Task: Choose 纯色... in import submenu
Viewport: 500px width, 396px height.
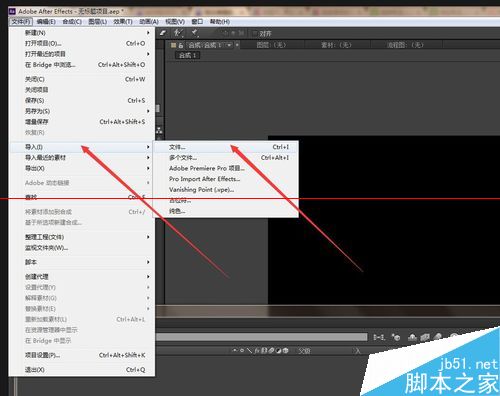Action: [226, 211]
